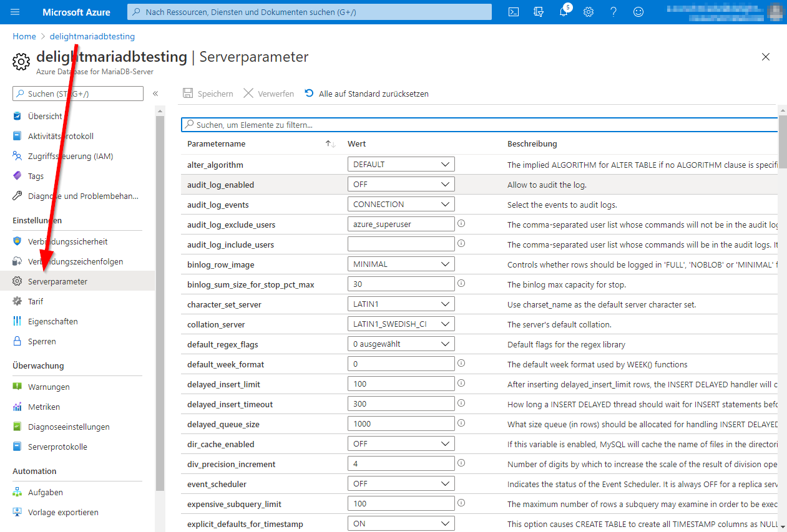The height and width of the screenshot is (532, 787).
Task: Expand the event_scheduler OFF dropdown
Action: (401, 484)
